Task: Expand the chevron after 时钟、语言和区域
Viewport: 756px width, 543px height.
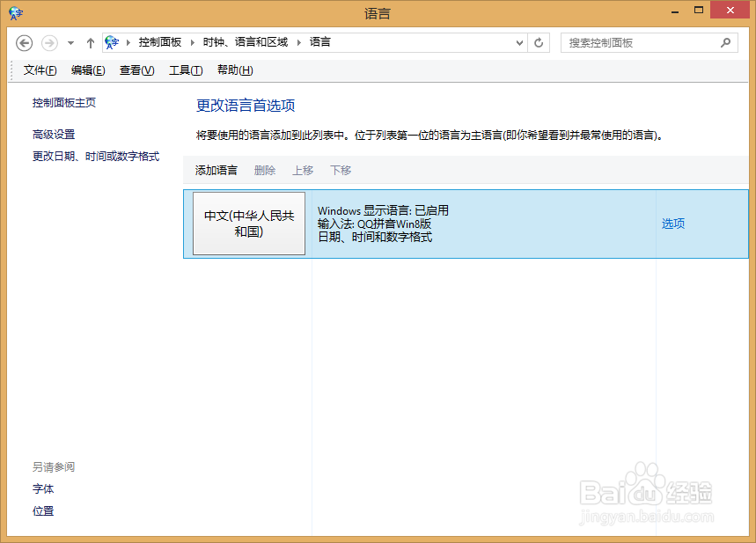Action: coord(299,42)
